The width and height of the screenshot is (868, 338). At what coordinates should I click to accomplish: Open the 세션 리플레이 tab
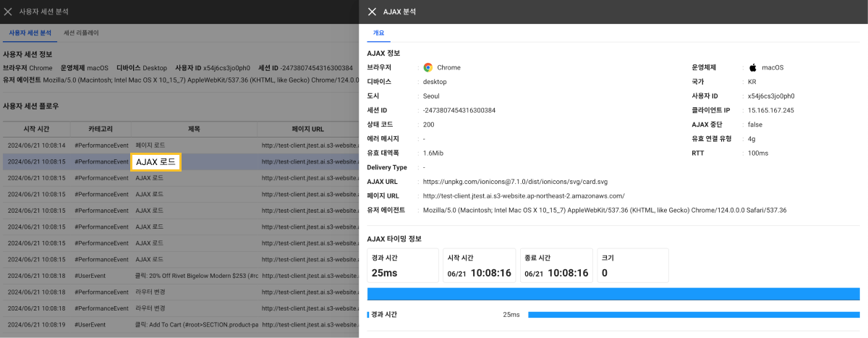pyautogui.click(x=81, y=33)
